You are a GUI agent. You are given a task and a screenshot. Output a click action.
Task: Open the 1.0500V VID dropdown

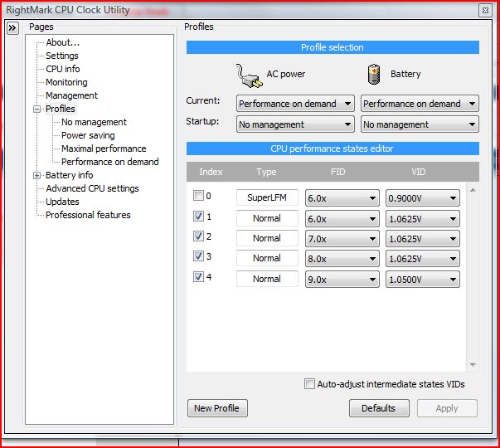pos(423,280)
